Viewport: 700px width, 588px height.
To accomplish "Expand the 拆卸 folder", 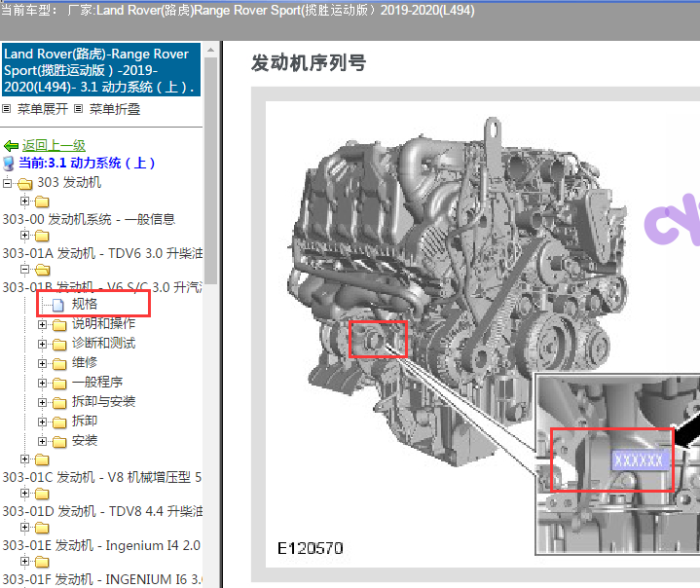I will pos(43,422).
